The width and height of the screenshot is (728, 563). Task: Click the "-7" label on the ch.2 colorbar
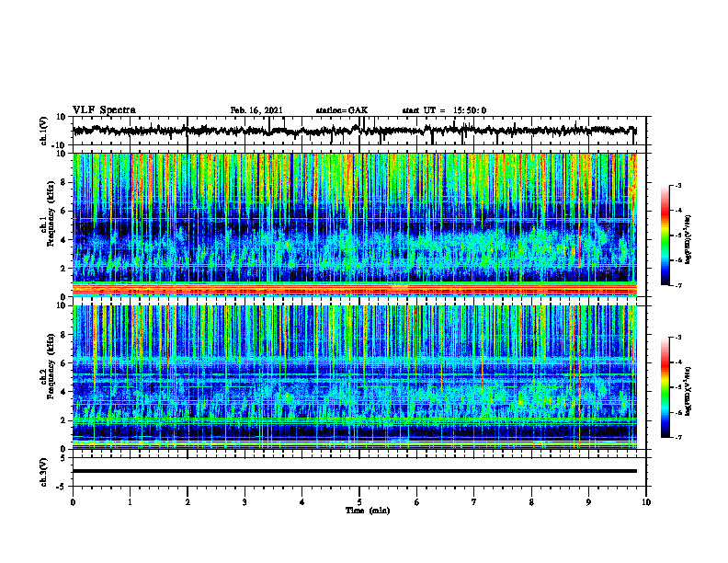tap(677, 437)
